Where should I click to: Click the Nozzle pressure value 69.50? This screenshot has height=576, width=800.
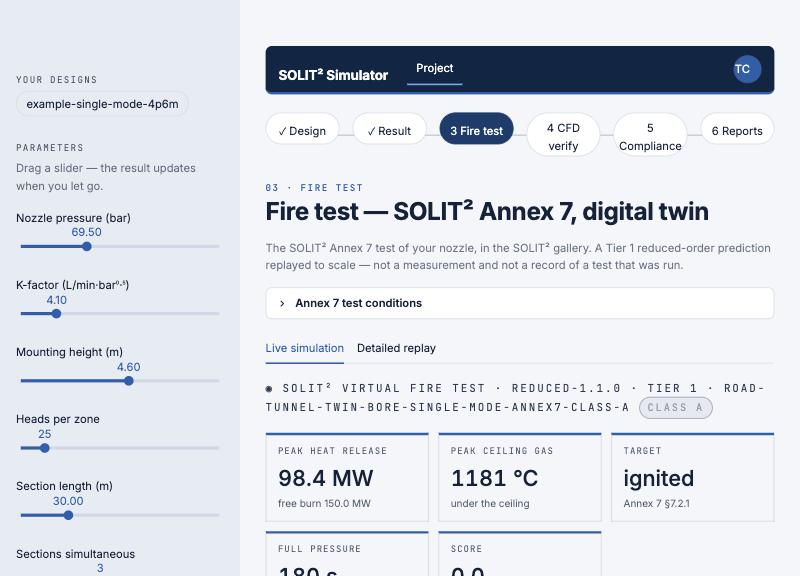click(x=86, y=232)
